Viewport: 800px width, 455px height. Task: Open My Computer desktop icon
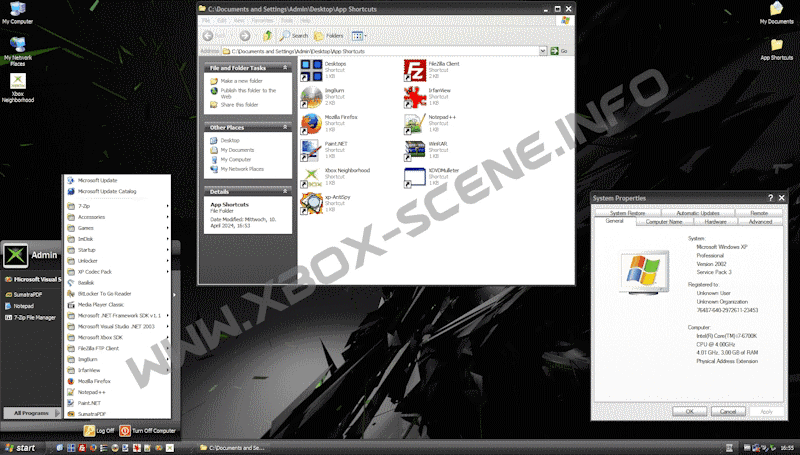[17, 13]
